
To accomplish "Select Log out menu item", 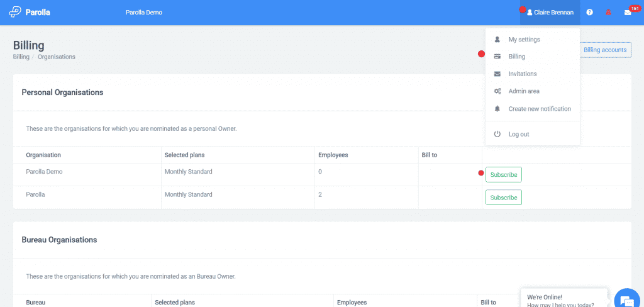I will pyautogui.click(x=532, y=134).
